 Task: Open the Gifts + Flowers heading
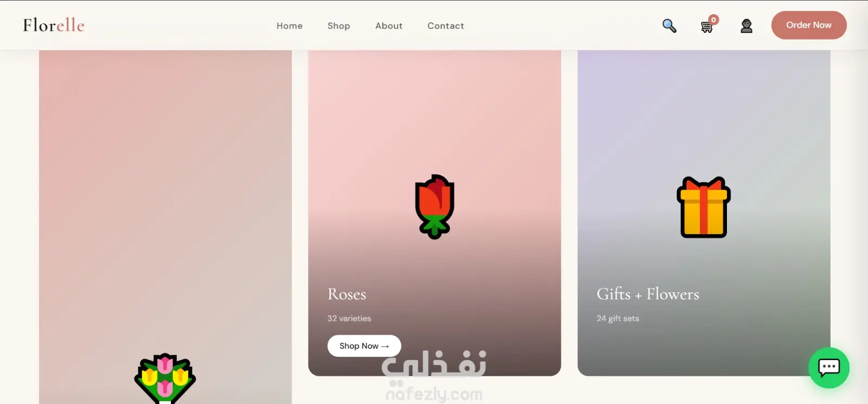(648, 294)
